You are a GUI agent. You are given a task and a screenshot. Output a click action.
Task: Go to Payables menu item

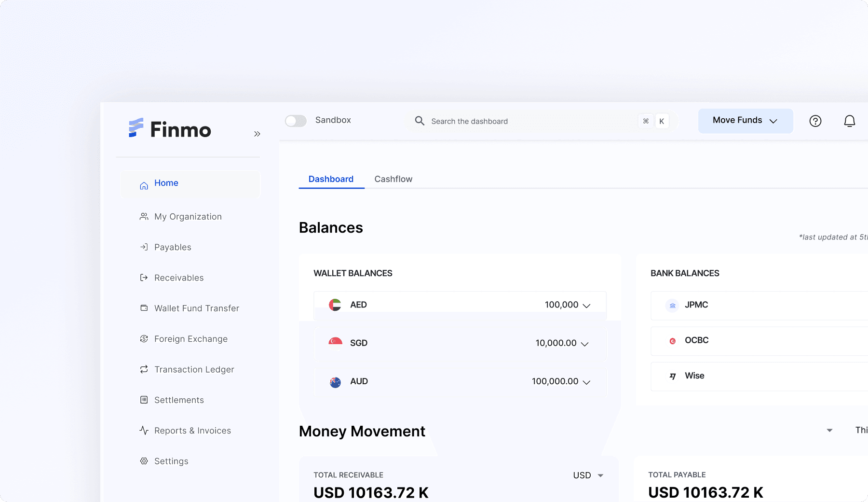(x=173, y=247)
